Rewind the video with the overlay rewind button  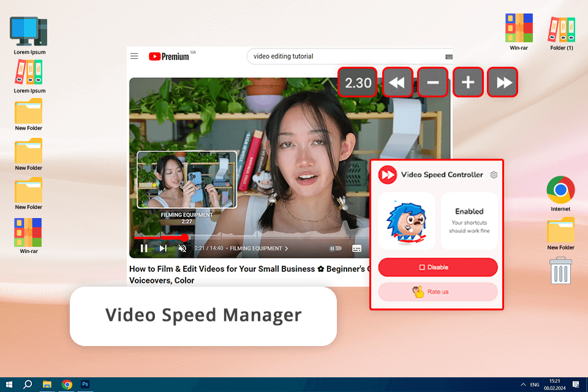pos(397,82)
